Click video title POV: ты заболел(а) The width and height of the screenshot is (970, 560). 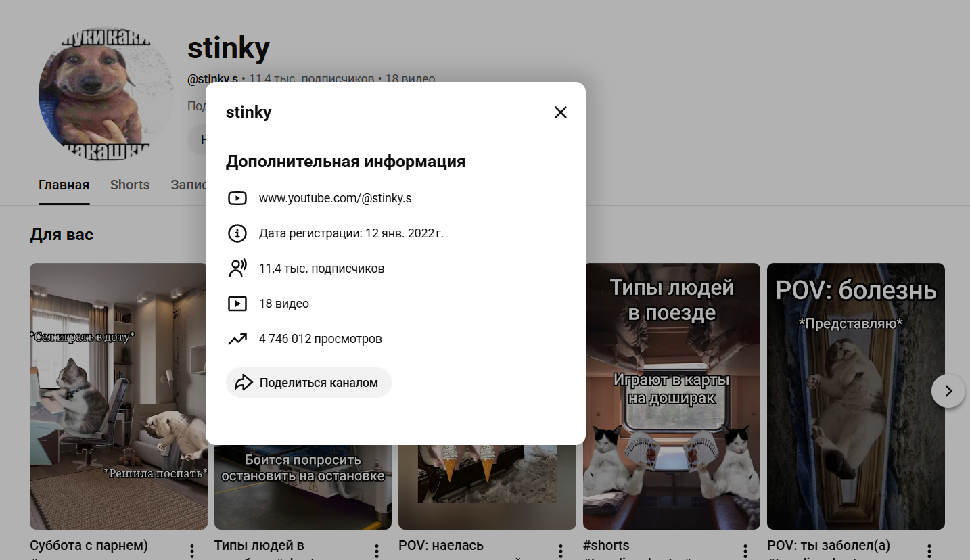[x=829, y=545]
